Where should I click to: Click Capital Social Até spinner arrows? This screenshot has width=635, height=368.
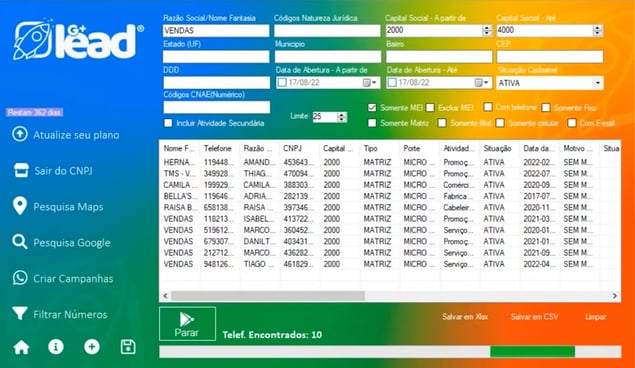click(x=597, y=30)
